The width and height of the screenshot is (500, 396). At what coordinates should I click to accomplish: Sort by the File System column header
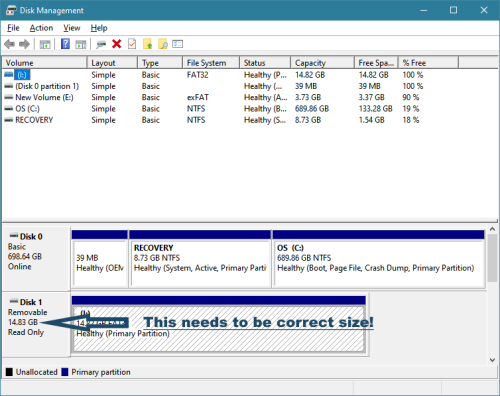[x=211, y=63]
